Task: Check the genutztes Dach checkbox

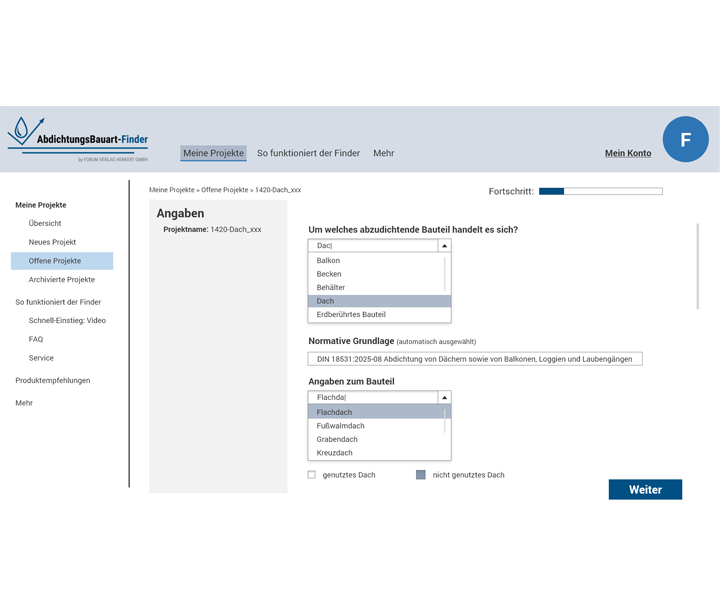Action: (x=312, y=475)
